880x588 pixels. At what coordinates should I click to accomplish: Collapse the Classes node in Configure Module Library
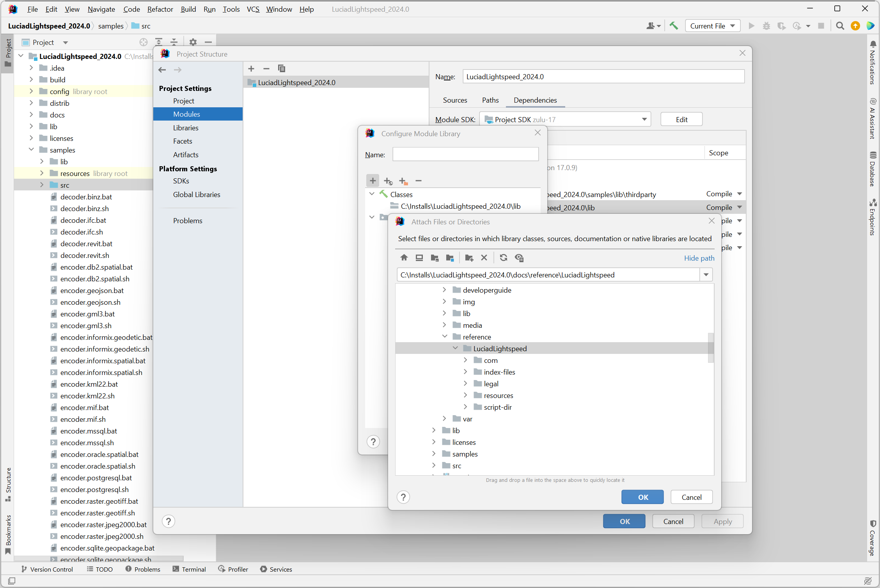pyautogui.click(x=372, y=194)
